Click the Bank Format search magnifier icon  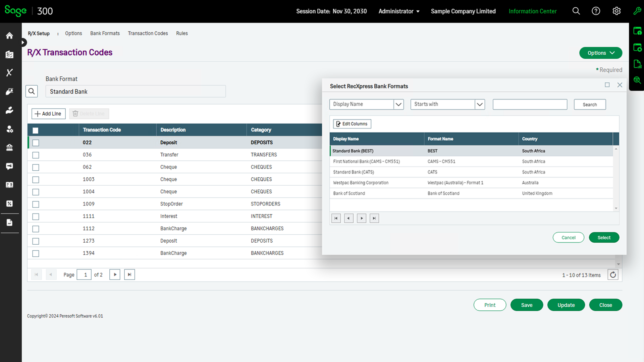click(32, 91)
